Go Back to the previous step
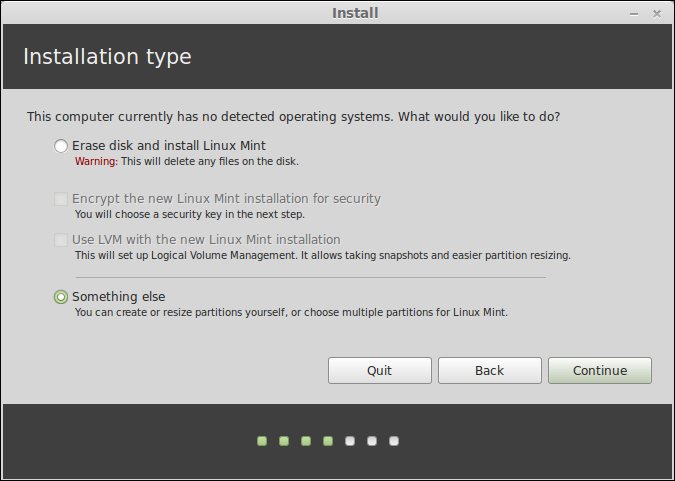 [489, 370]
